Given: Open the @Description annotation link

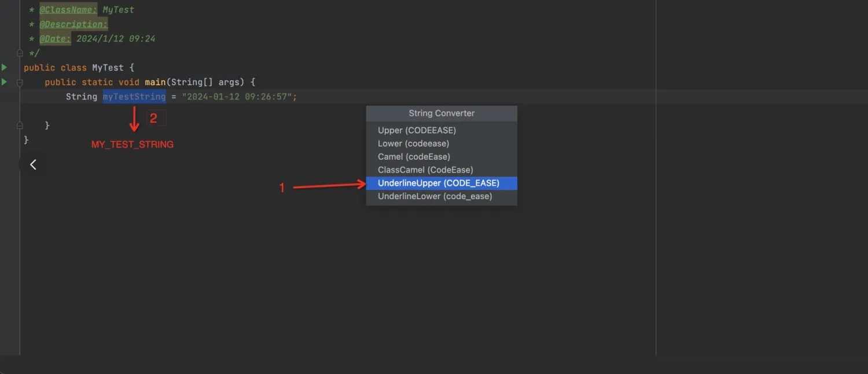Looking at the screenshot, I should pos(73,24).
